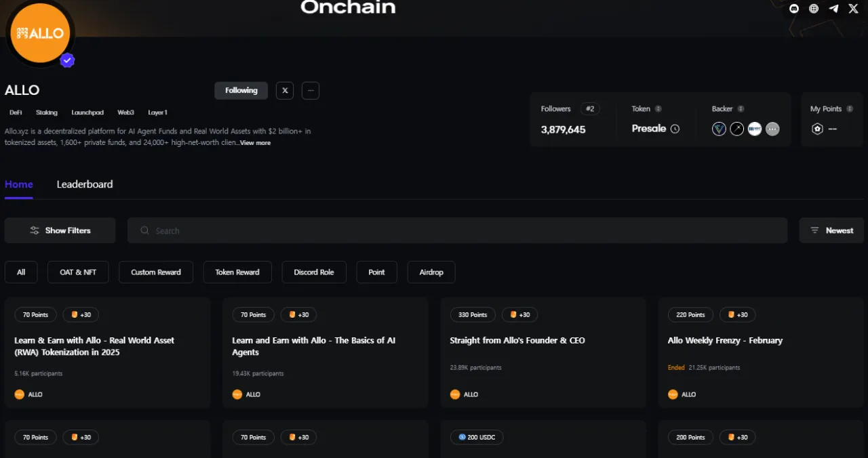Open the website globe icon

pyautogui.click(x=814, y=9)
